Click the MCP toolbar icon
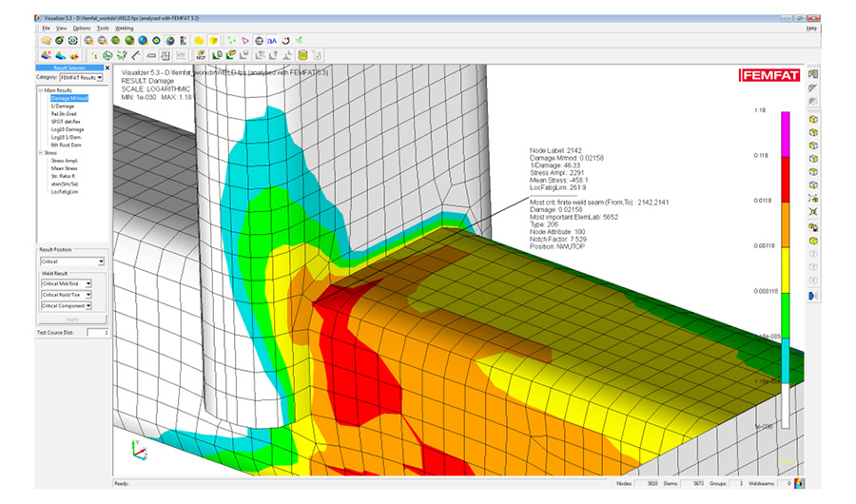Screen dimensions: 856x504 (x=200, y=55)
